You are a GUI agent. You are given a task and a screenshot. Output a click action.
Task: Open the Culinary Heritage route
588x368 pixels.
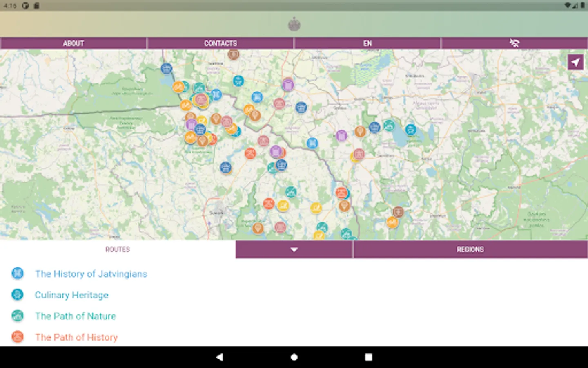pyautogui.click(x=71, y=295)
